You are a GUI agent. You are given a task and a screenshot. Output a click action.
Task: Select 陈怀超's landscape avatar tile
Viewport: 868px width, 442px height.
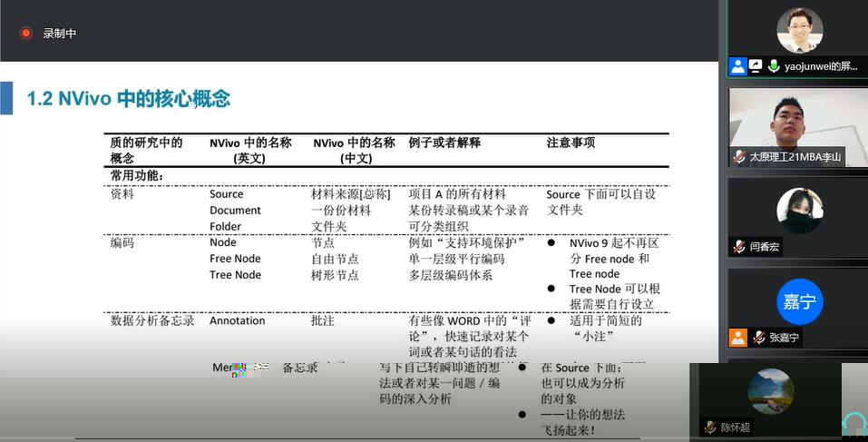(x=771, y=391)
